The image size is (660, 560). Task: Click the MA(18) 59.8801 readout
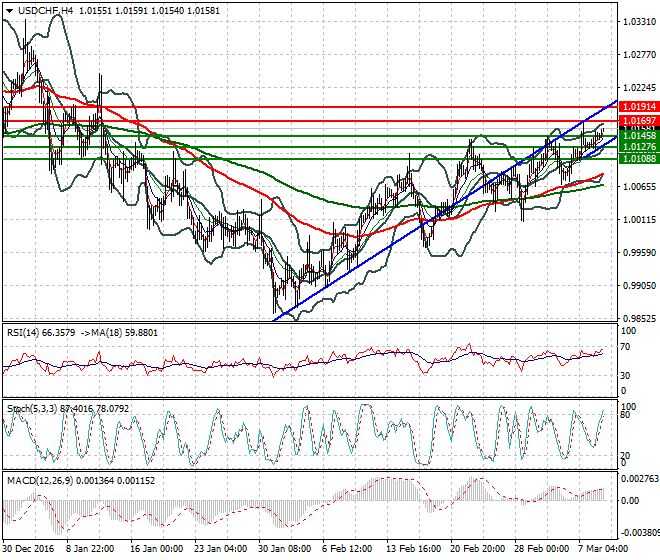(124, 333)
